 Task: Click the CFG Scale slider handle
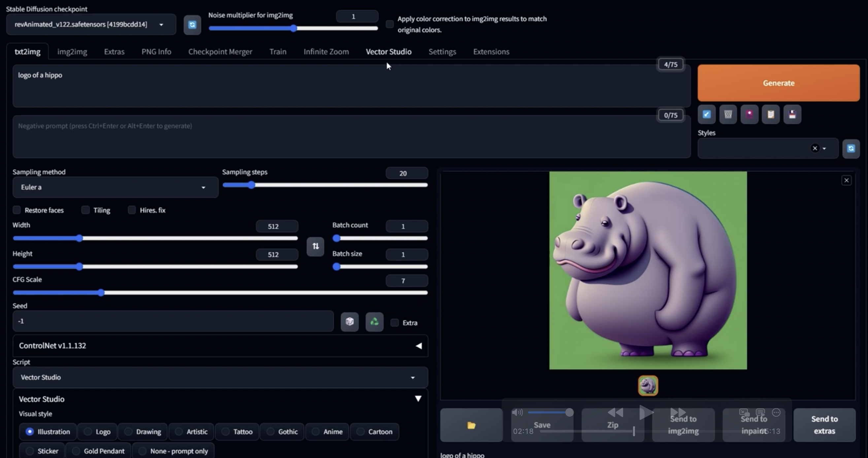101,293
